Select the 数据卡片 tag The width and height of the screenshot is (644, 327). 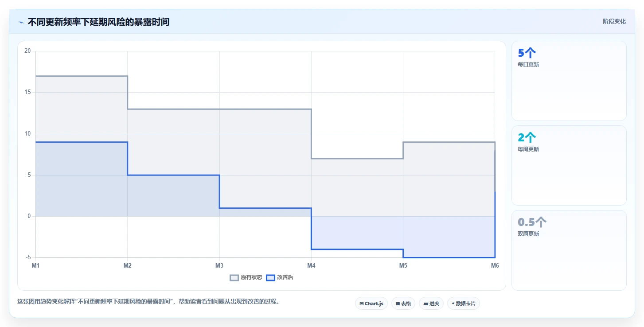464,304
